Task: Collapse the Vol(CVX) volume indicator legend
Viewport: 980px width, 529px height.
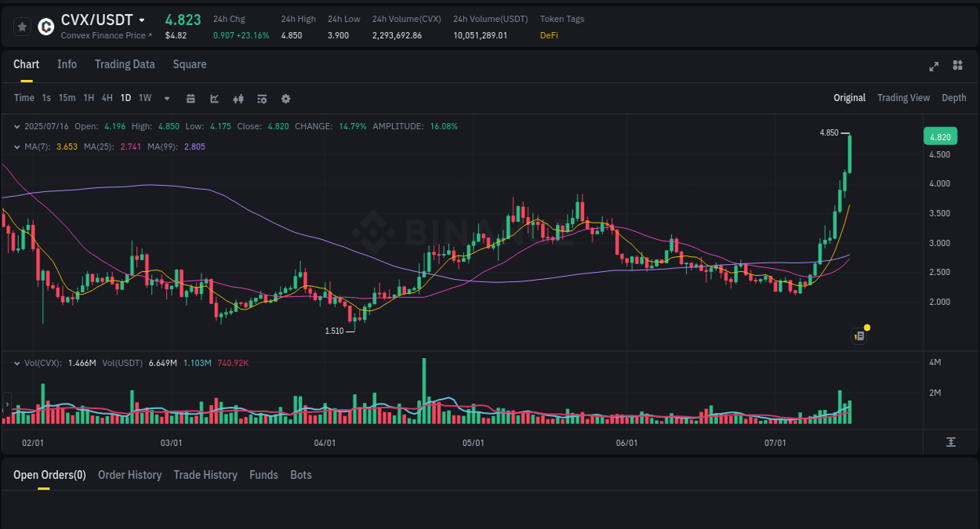Action: pos(17,362)
